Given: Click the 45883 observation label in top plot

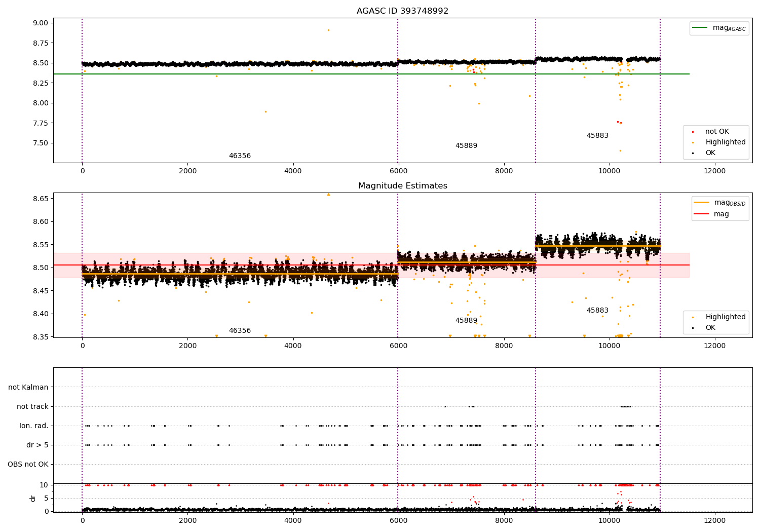Looking at the screenshot, I should tap(597, 136).
